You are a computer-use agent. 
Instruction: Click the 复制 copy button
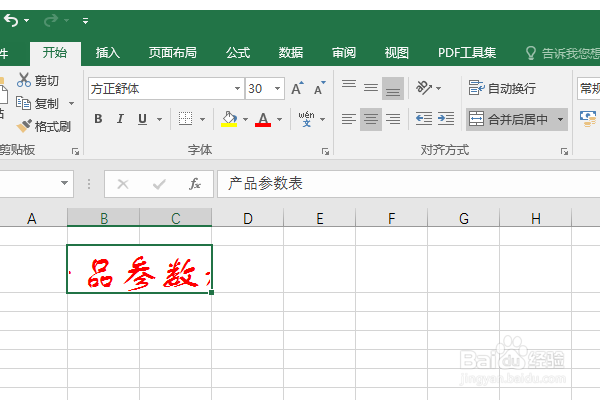tap(37, 103)
